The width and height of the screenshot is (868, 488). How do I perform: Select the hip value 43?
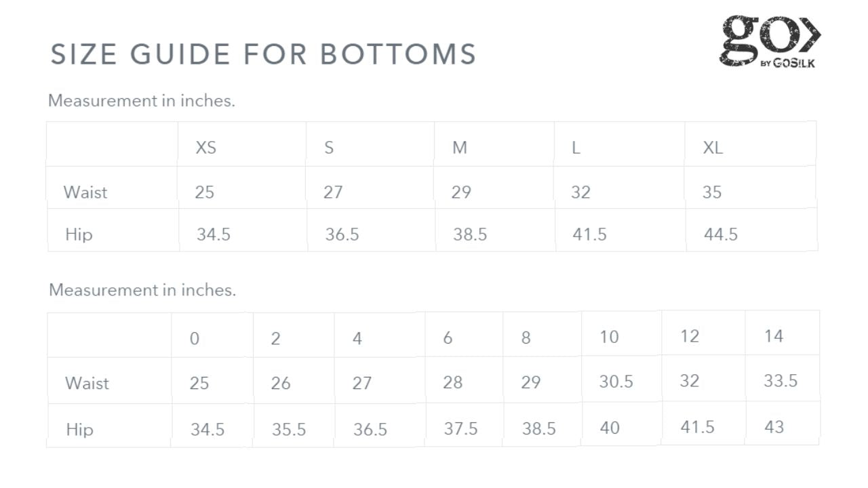click(774, 427)
